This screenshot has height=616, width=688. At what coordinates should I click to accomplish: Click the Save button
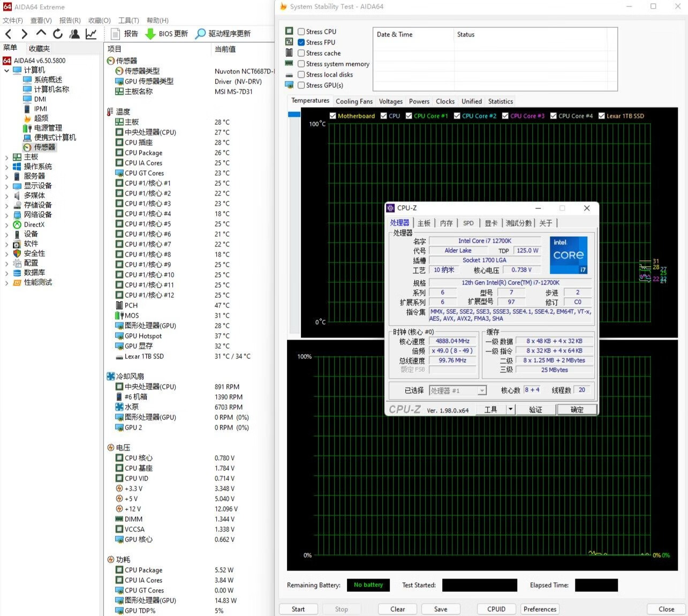441,609
